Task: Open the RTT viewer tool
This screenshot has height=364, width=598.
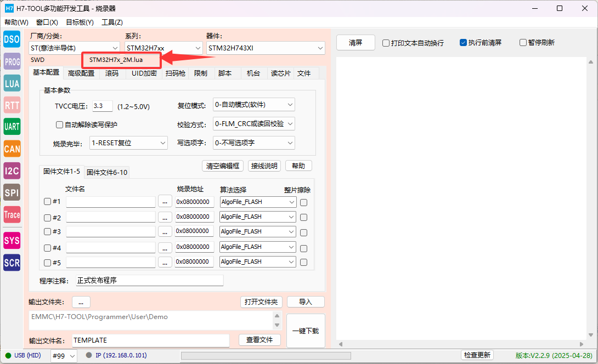Action: [x=12, y=105]
